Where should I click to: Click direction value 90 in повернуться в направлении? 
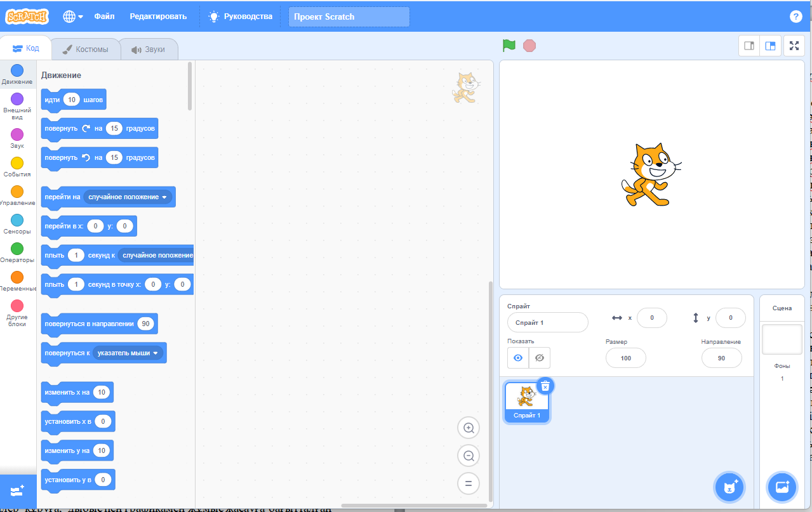145,324
